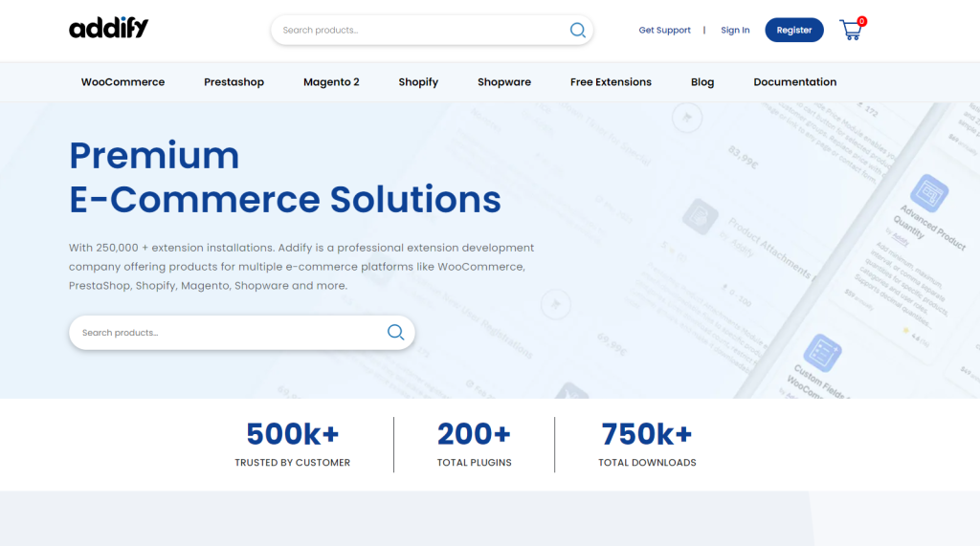Screen dimensions: 980x546
Task: Click the Product Attachments icon
Action: pos(701,216)
